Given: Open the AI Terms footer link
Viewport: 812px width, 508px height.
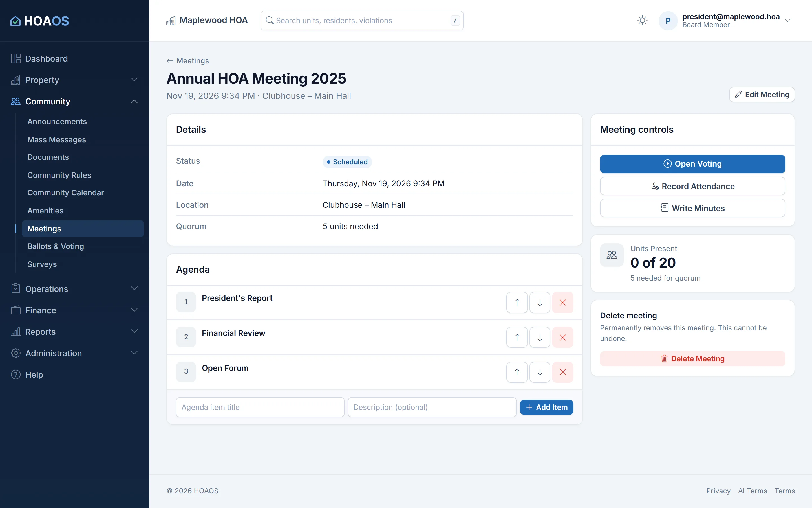Looking at the screenshot, I should tap(752, 491).
